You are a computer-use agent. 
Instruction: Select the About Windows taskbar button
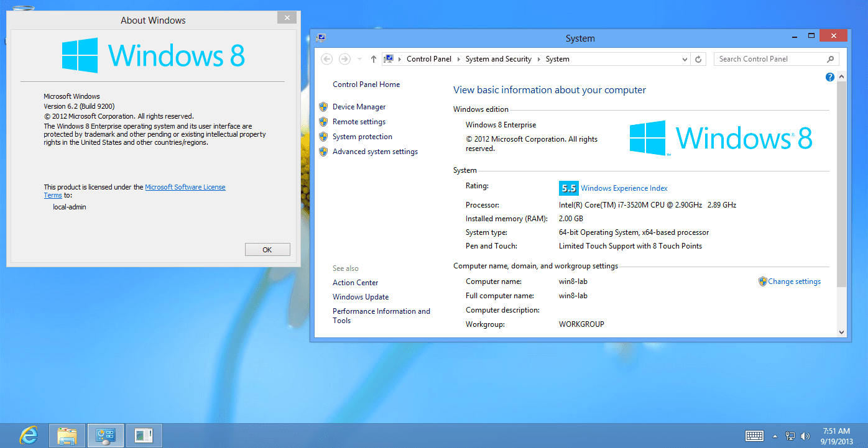pyautogui.click(x=144, y=436)
